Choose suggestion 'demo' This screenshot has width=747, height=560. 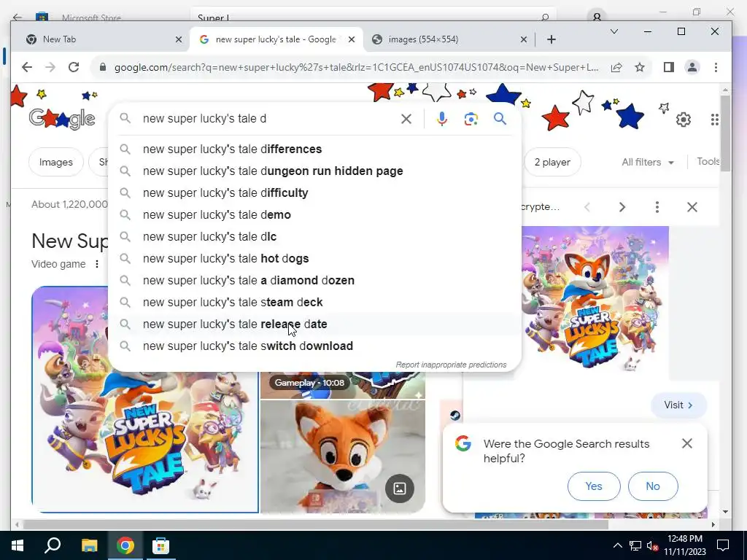tap(314, 215)
